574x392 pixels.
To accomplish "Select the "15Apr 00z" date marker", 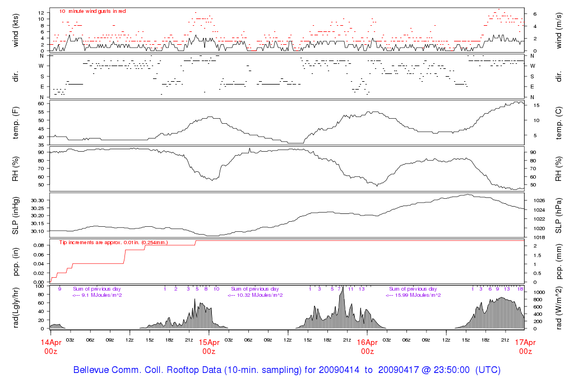I will 209,347.
